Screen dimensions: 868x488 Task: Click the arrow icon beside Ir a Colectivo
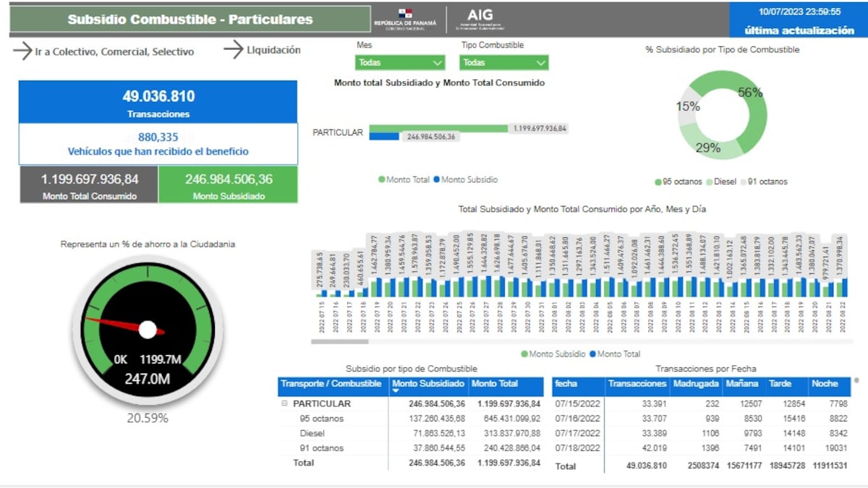(x=22, y=51)
